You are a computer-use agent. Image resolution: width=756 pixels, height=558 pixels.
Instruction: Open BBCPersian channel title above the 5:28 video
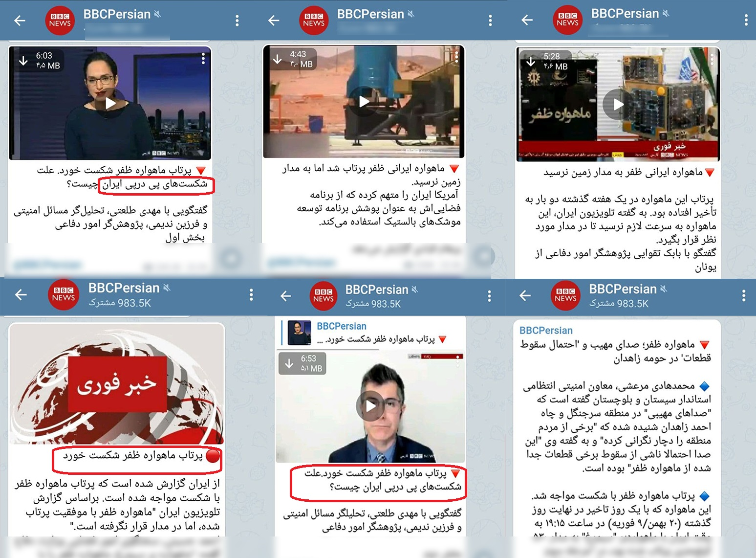[625, 14]
